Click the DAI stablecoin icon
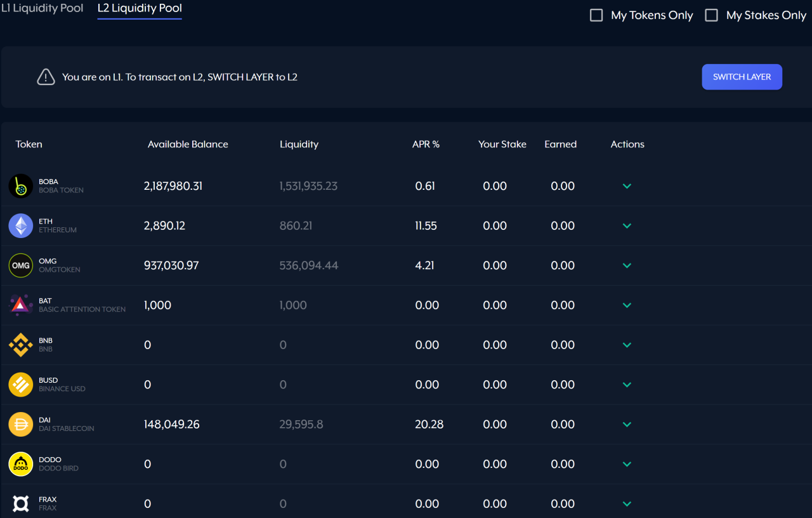The height and width of the screenshot is (518, 812). point(21,424)
